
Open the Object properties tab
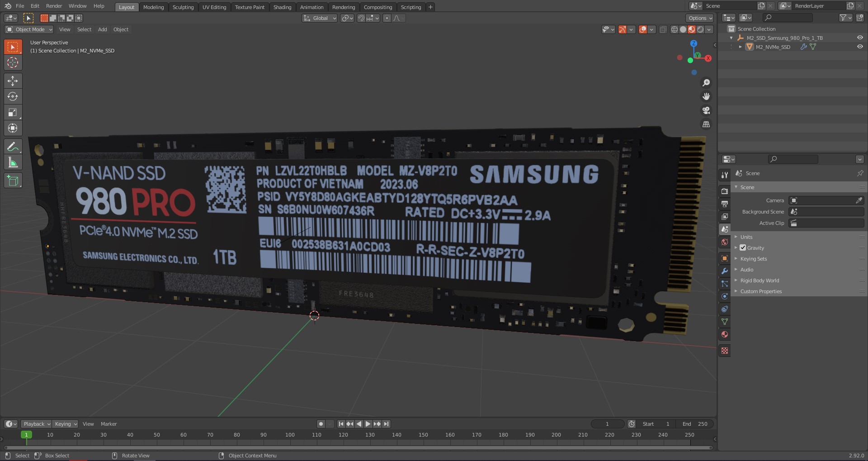[x=725, y=258]
